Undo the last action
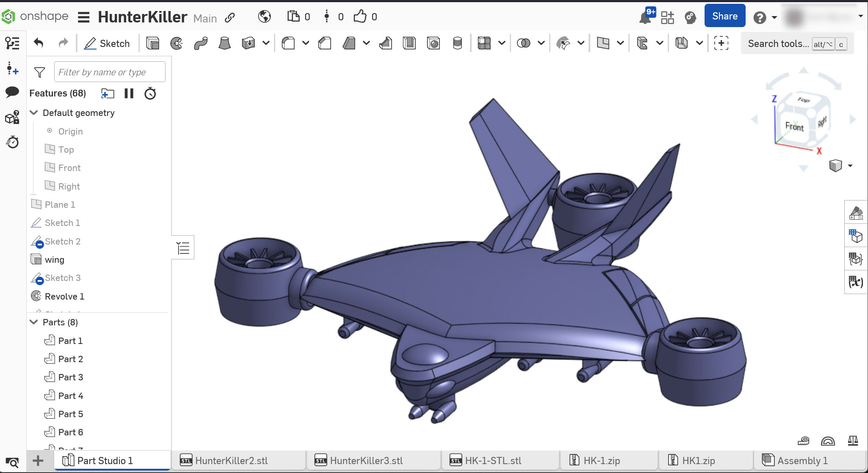The height and width of the screenshot is (473, 868). point(39,43)
